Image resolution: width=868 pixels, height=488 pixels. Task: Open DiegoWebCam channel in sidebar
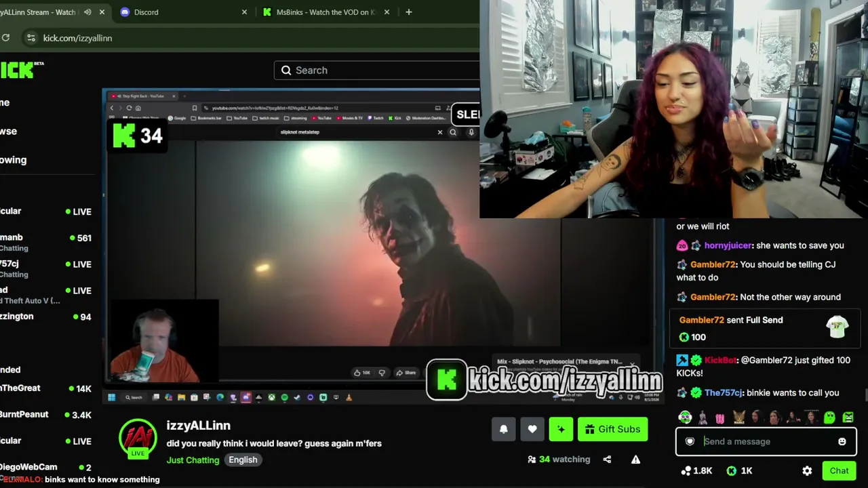tap(45, 467)
